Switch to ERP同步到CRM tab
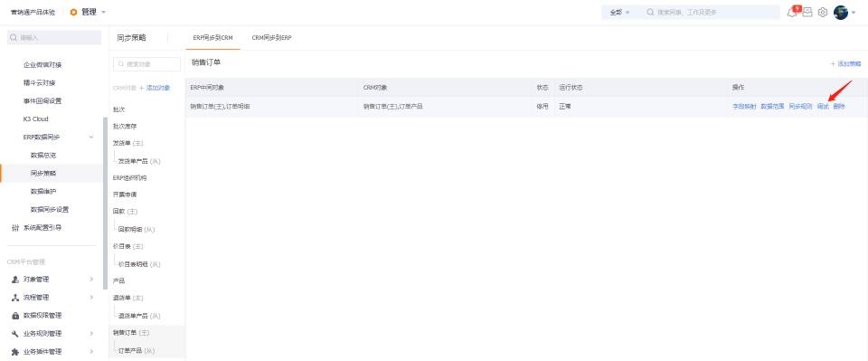The image size is (868, 361). (212, 38)
